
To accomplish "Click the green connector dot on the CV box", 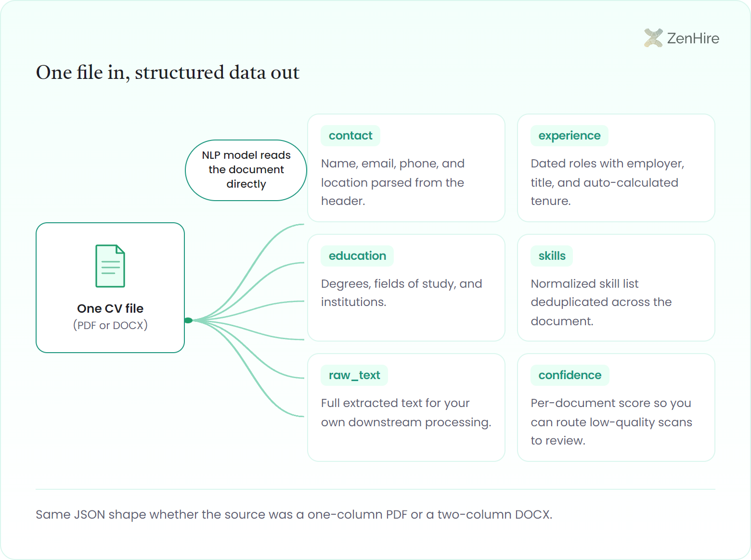I will point(188,320).
